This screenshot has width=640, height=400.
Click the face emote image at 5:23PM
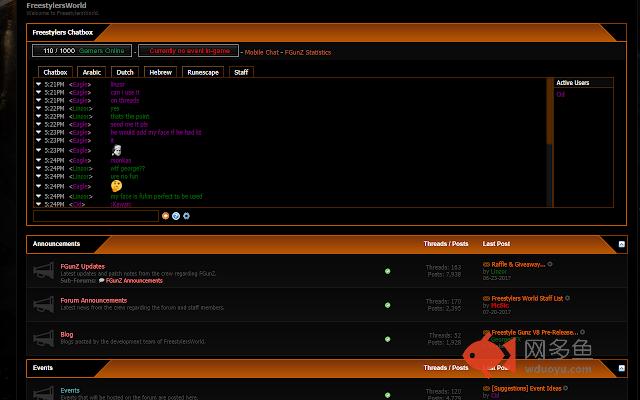click(116, 150)
